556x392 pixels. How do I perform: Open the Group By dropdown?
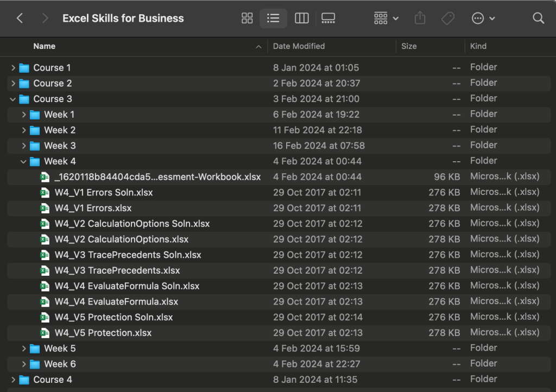pyautogui.click(x=386, y=18)
